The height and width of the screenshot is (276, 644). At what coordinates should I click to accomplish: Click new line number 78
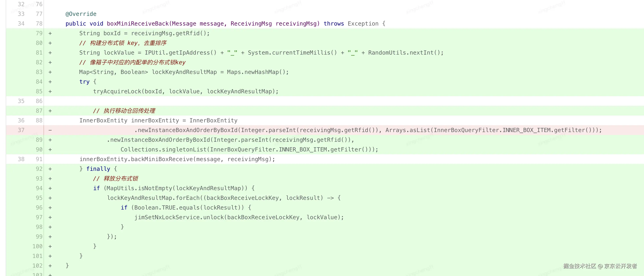tap(39, 24)
